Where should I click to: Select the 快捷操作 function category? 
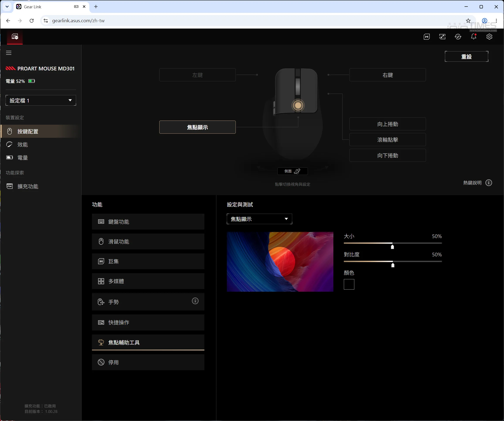pyautogui.click(x=148, y=322)
